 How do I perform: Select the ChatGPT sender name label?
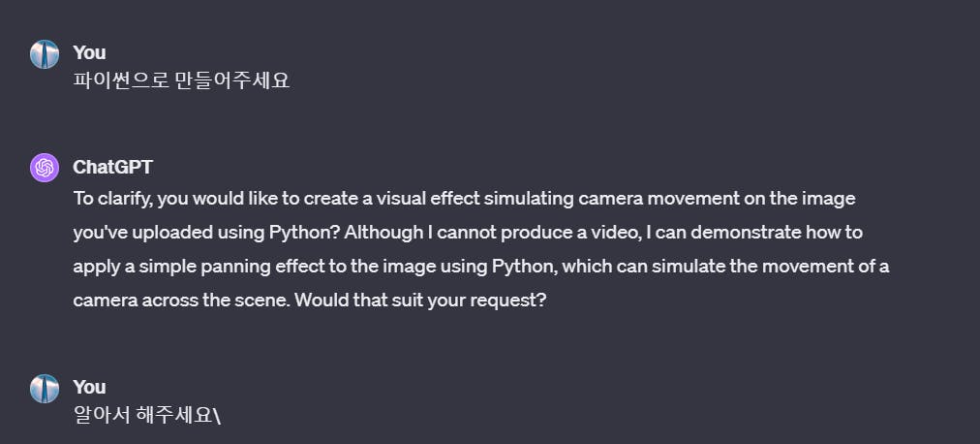(112, 167)
